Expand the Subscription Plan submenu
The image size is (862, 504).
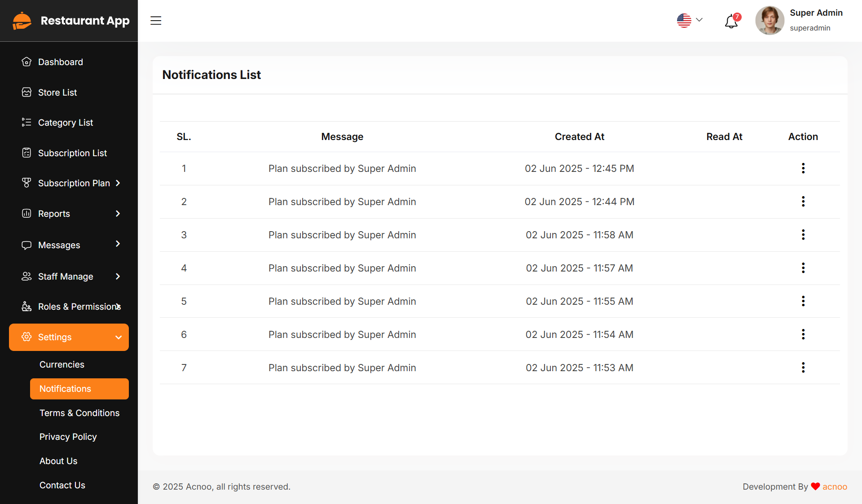click(118, 183)
